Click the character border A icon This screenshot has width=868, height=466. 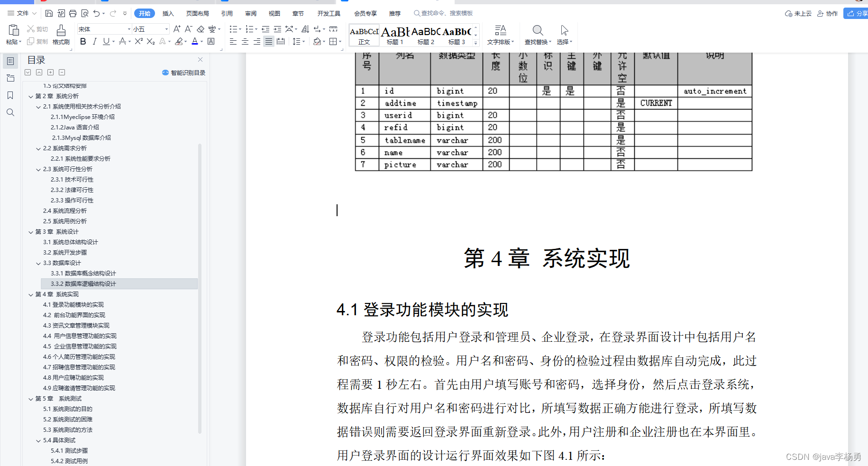[211, 42]
